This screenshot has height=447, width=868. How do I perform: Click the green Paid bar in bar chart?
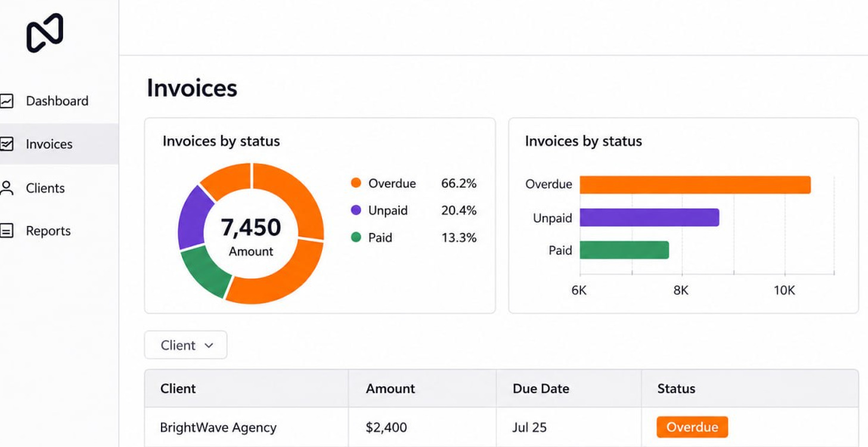(x=624, y=250)
